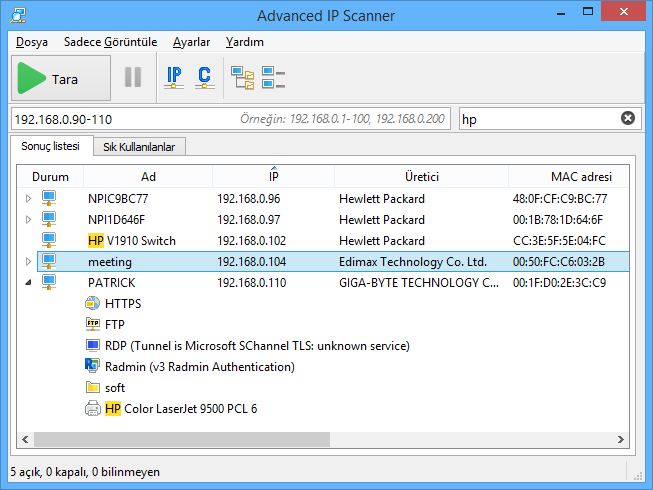
Task: Expand the NPIC9BC77 device row
Action: coord(28,199)
